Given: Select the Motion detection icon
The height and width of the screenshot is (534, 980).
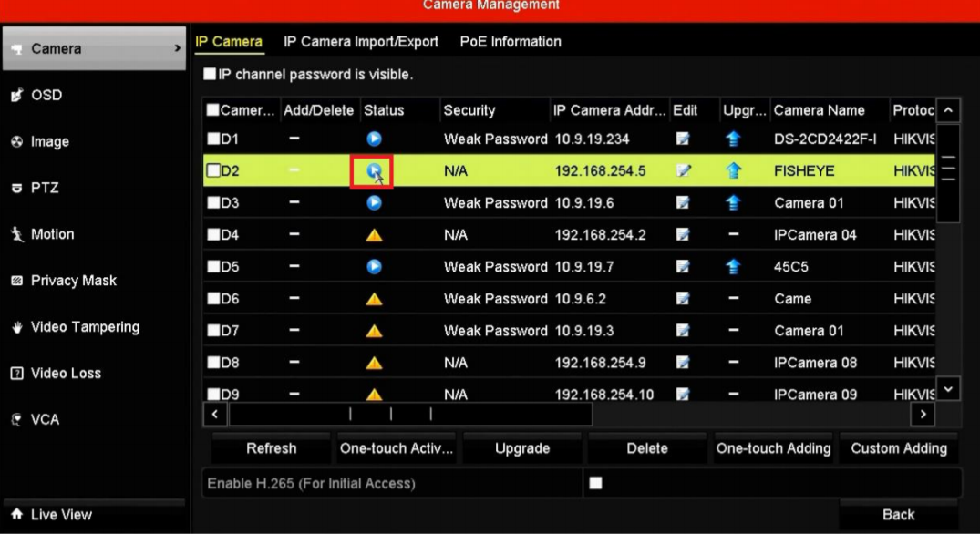Looking at the screenshot, I should [x=16, y=234].
